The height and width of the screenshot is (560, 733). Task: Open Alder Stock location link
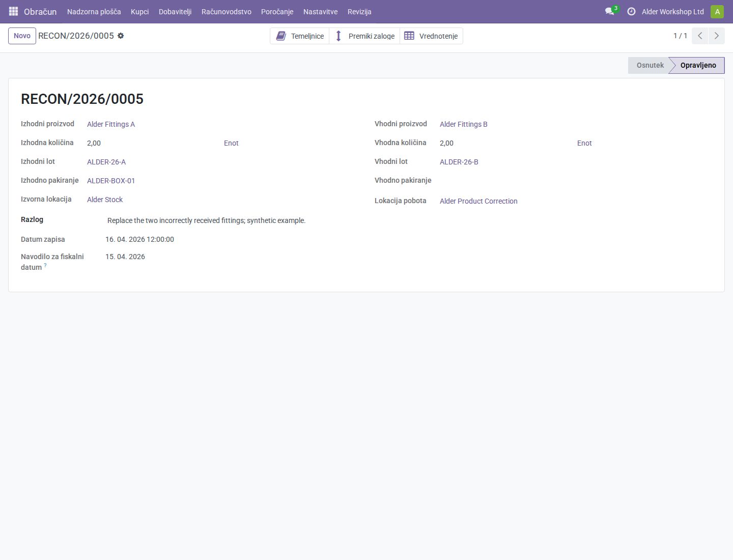click(x=105, y=200)
